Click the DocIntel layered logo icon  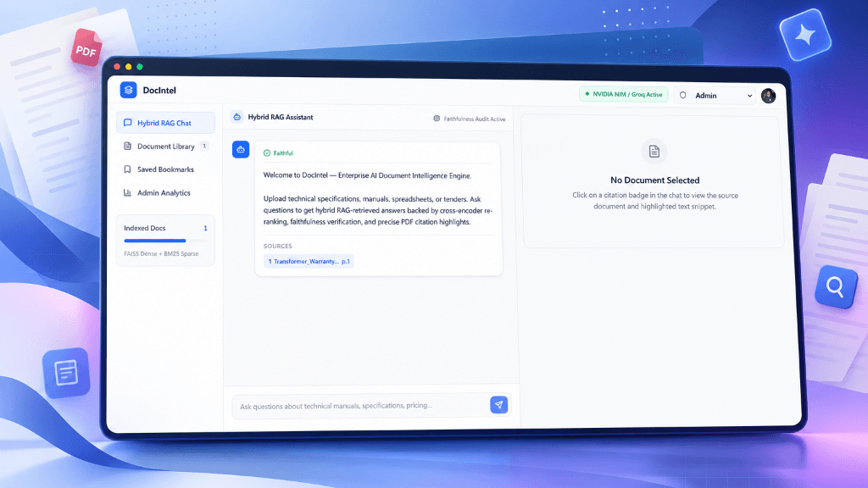tap(129, 90)
